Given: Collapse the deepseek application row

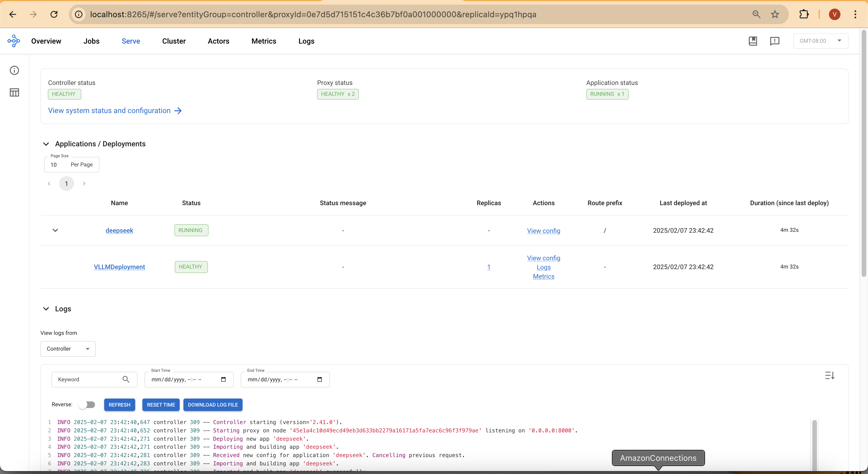Looking at the screenshot, I should [x=55, y=230].
